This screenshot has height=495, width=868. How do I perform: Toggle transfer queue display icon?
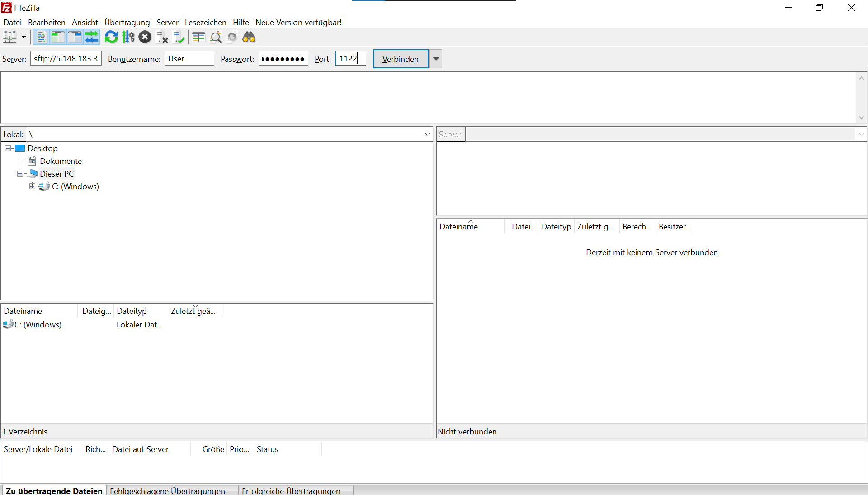click(x=92, y=37)
